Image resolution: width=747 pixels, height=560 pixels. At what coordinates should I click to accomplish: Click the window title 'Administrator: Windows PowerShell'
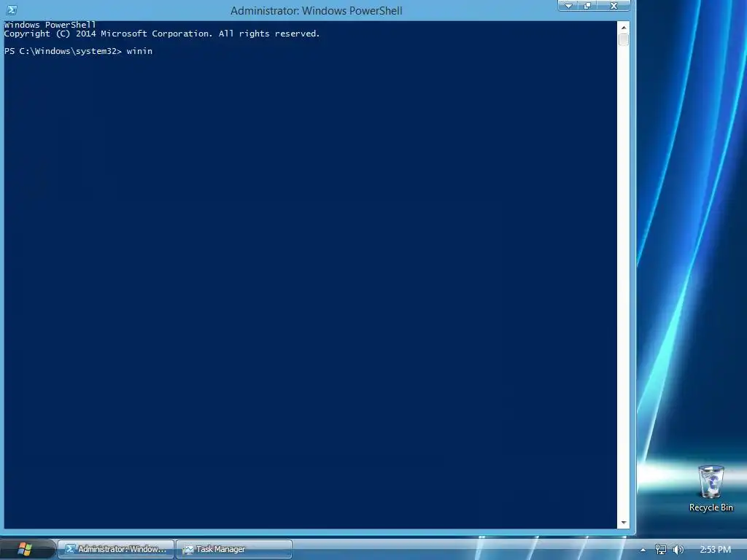(317, 10)
